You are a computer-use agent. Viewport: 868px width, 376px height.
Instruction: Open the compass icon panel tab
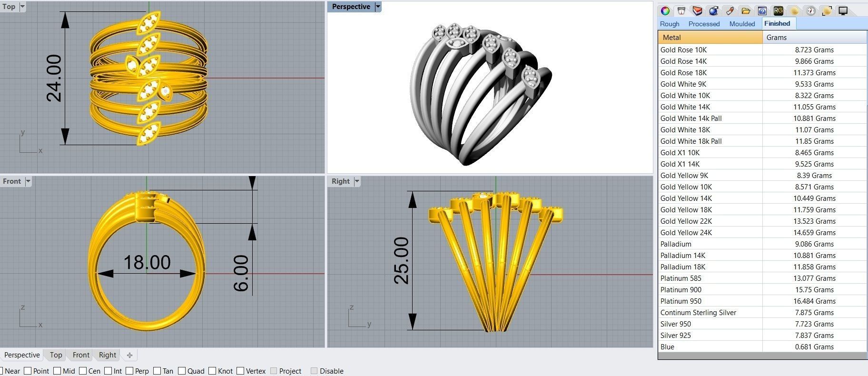click(x=810, y=10)
